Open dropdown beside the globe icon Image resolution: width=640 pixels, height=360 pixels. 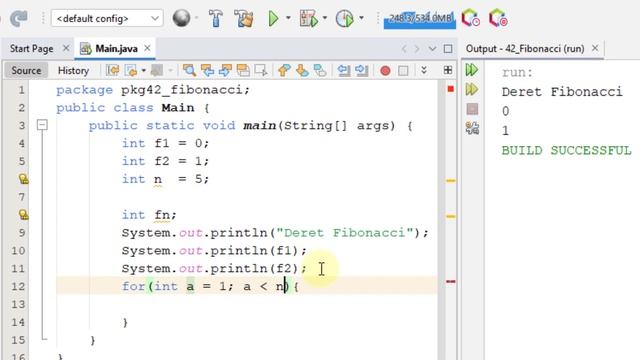(x=196, y=18)
